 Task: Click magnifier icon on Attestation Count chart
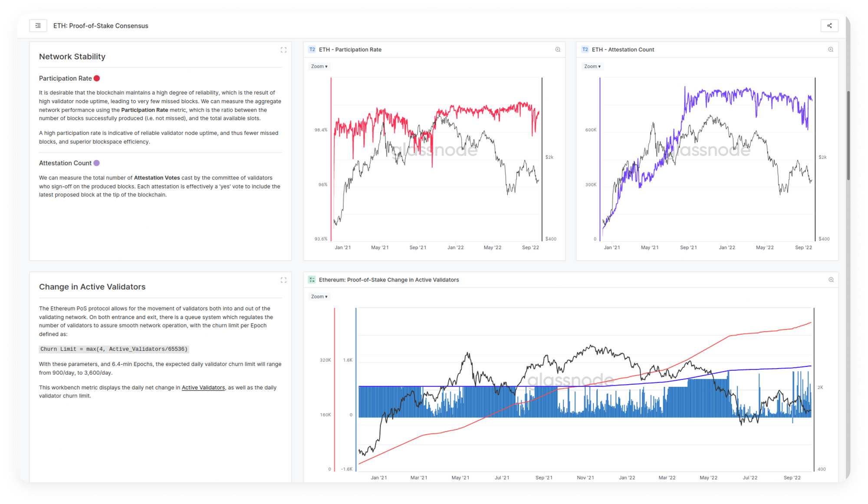(831, 49)
